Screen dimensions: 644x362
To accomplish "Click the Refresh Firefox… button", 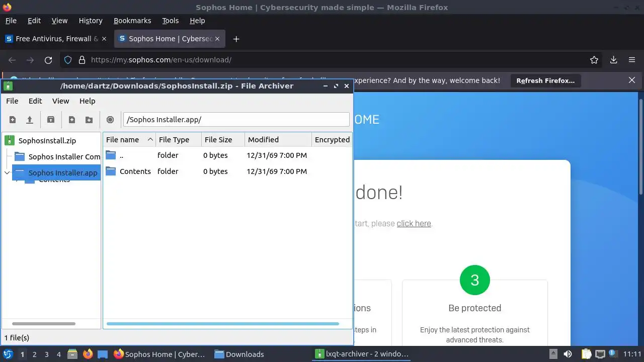I will pos(545,80).
